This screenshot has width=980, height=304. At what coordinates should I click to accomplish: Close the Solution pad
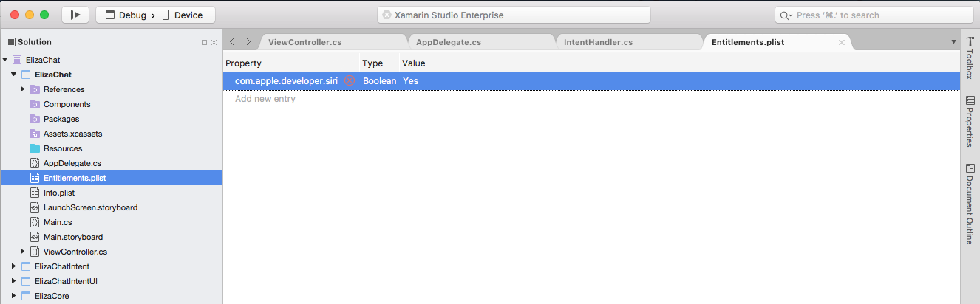point(214,43)
